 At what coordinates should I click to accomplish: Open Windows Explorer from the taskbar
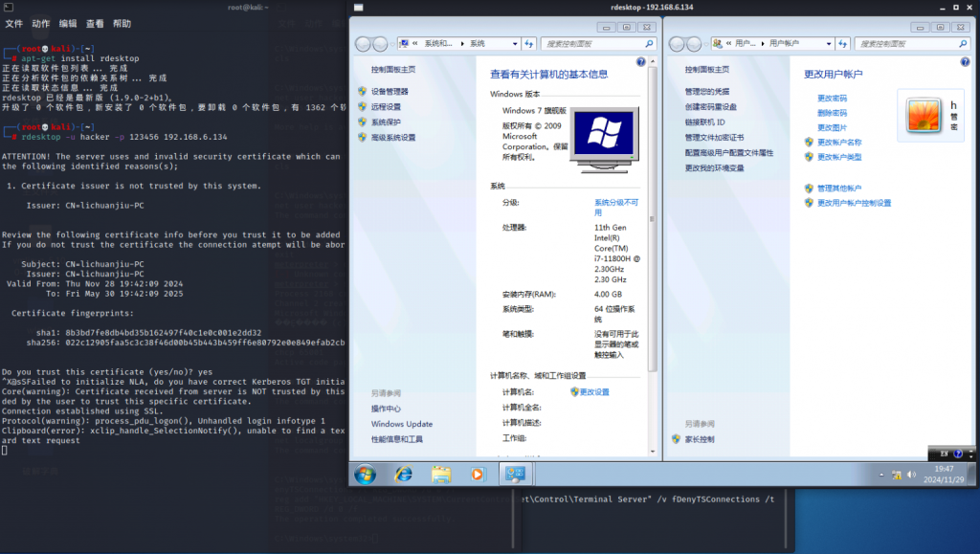[440, 475]
